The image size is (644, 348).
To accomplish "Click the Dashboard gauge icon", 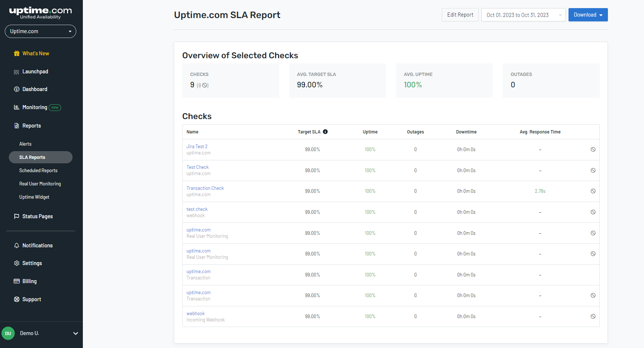I will click(x=17, y=89).
